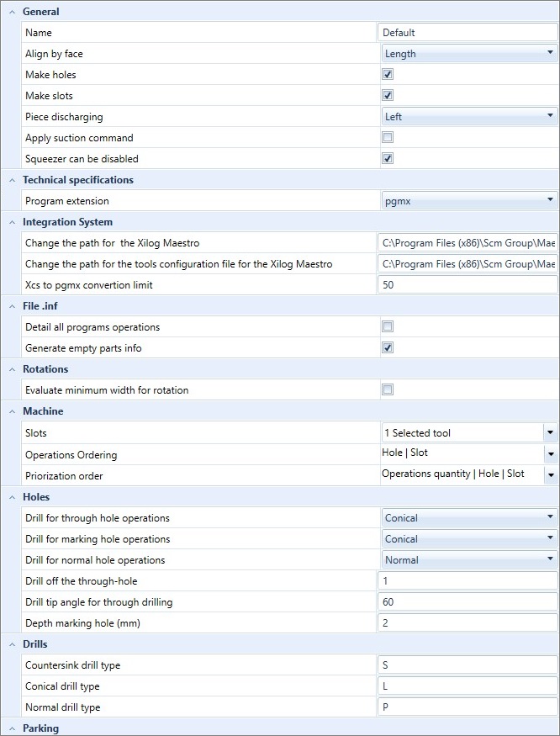Click the Name field containing Default
Screen dimensions: 560x736
coord(468,33)
